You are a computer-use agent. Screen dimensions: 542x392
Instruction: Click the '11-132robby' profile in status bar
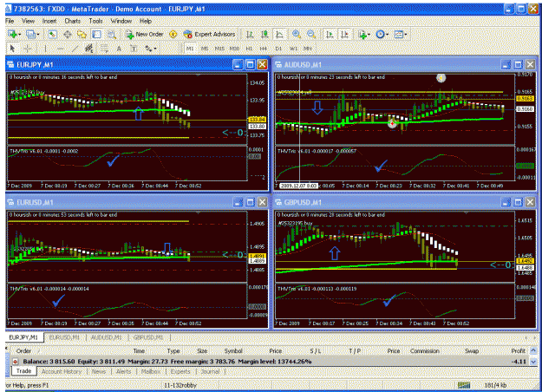pyautogui.click(x=180, y=385)
